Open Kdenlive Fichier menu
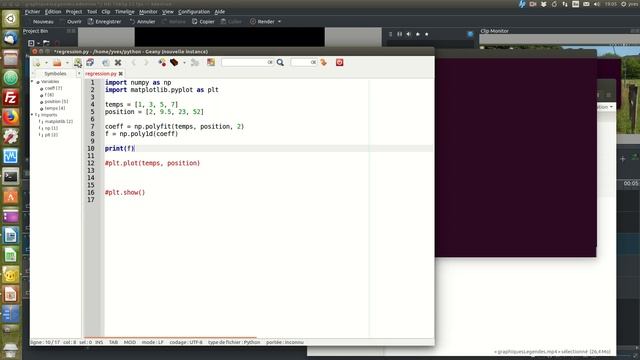This screenshot has height=360, width=640. point(32,12)
